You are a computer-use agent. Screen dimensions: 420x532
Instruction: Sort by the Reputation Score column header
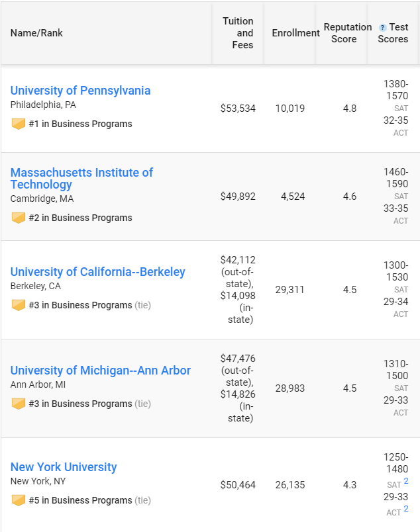[x=348, y=33]
